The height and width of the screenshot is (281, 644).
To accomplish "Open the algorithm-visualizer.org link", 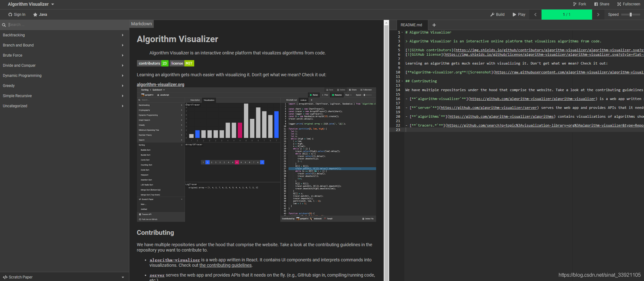I will coord(160,84).
